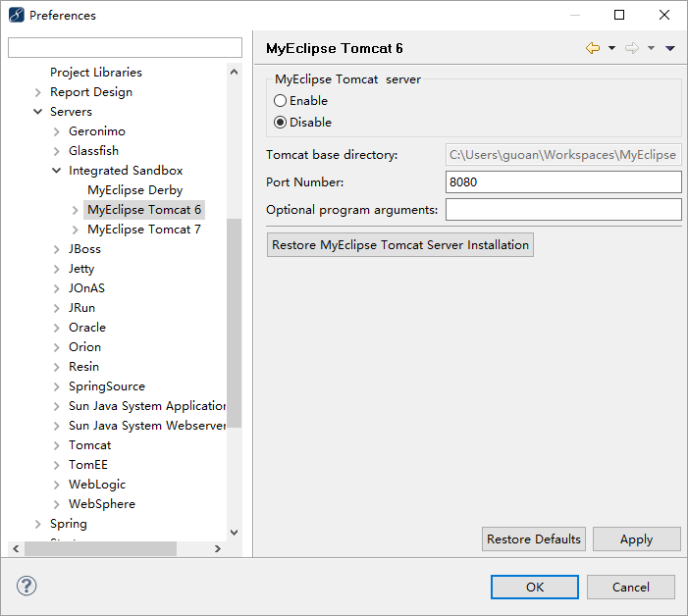
Task: Click the Restore Defaults button
Action: 534,539
